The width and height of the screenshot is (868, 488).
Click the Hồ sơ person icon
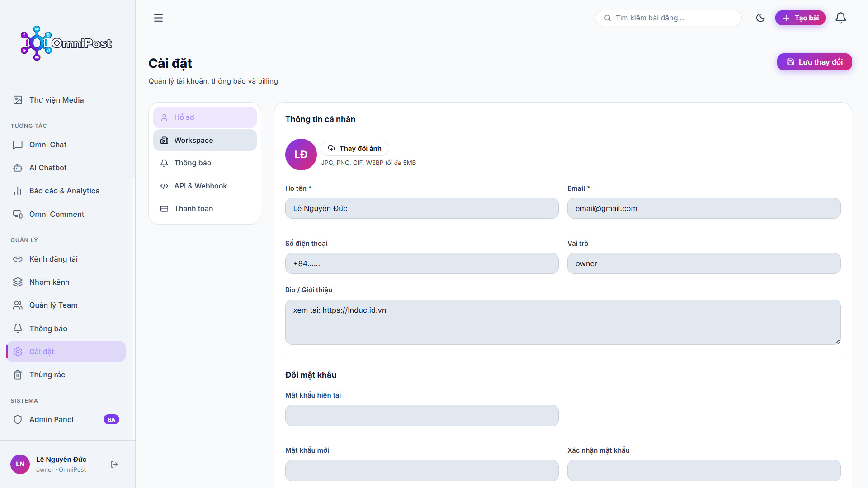pyautogui.click(x=165, y=117)
